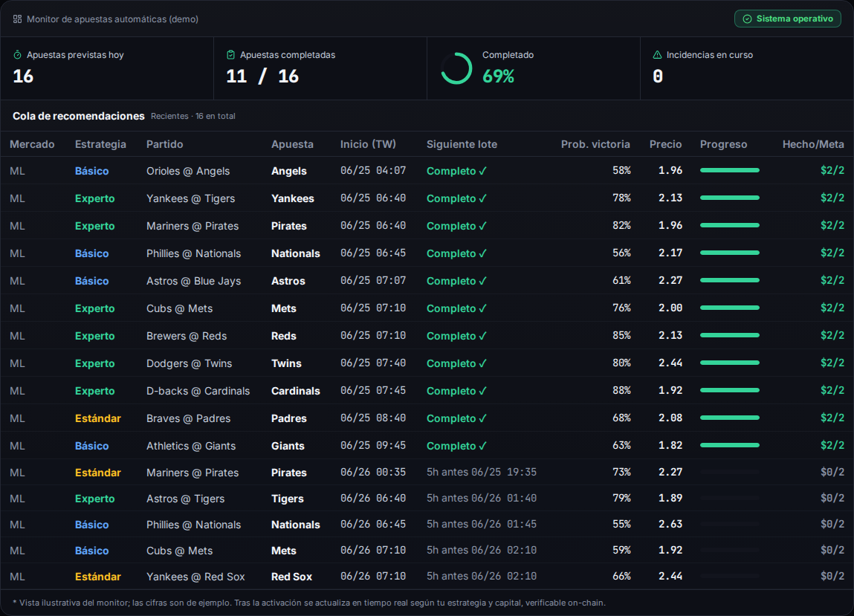Click the 88% win probability value
The image size is (854, 616).
[621, 391]
